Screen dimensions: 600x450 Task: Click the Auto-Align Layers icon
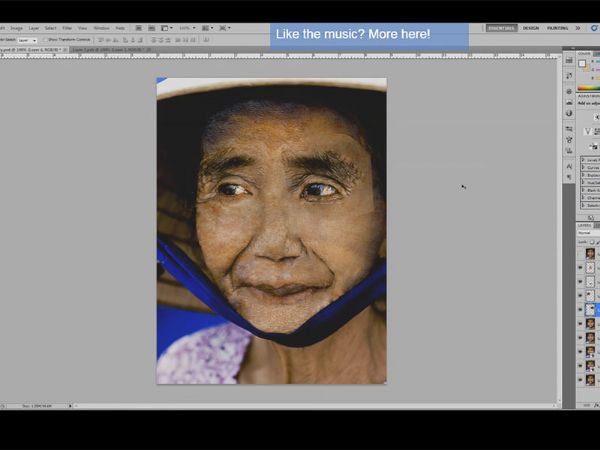point(206,39)
